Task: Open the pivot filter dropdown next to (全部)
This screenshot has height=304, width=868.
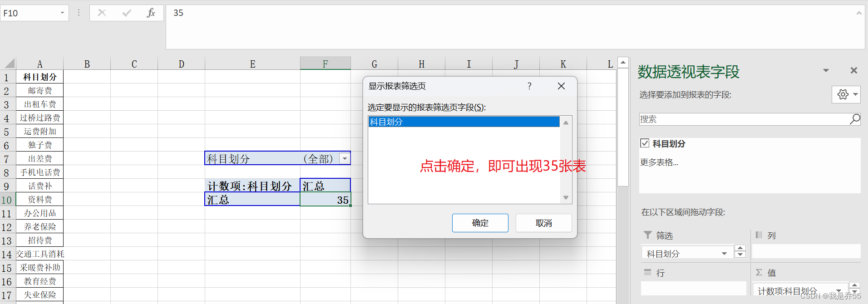Action: pyautogui.click(x=345, y=158)
